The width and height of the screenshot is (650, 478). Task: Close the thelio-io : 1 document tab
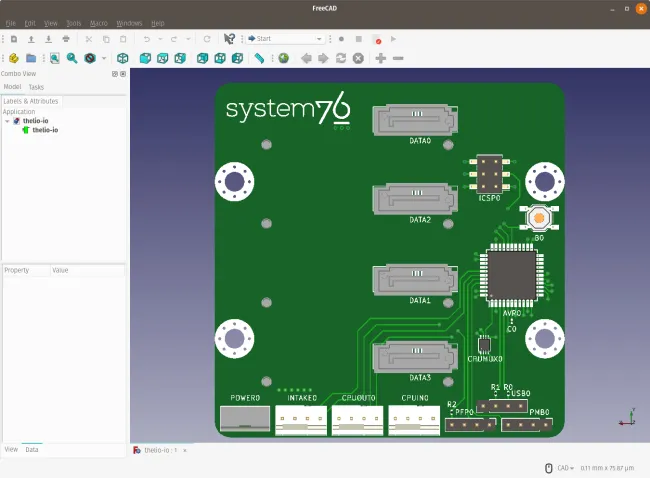(185, 451)
